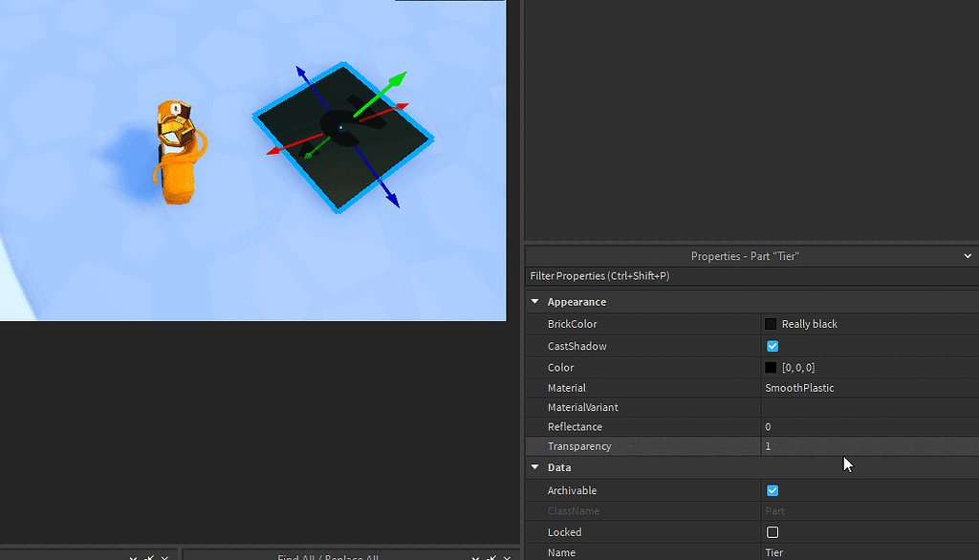Click the close icon on the bottom-left panel
Viewport: 979px width, 560px height.
pos(163,556)
